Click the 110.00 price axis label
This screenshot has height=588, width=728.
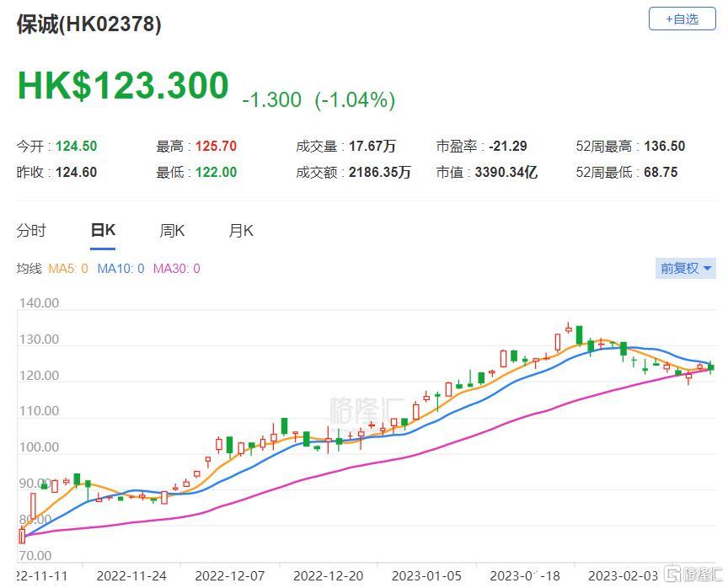point(39,411)
